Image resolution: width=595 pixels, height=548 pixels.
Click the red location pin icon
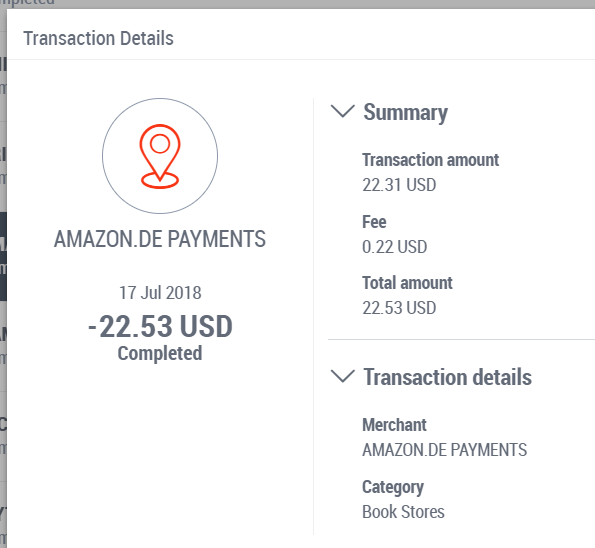click(160, 156)
